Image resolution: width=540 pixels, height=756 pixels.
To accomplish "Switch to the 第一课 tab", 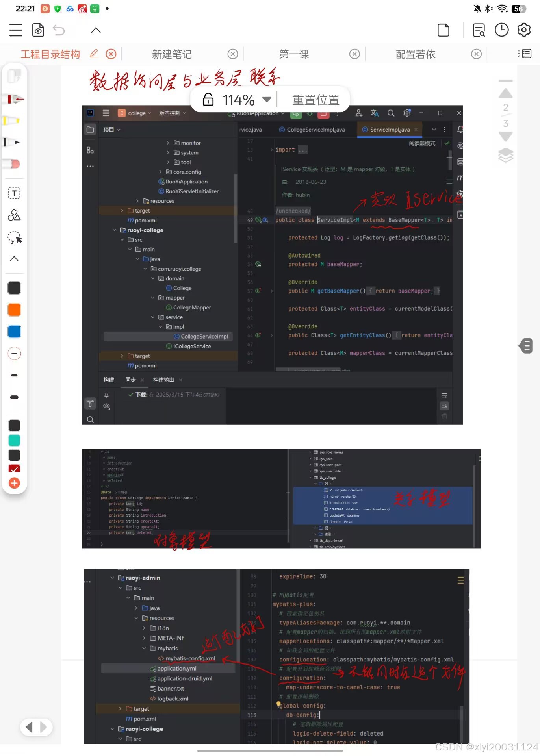I will [x=294, y=54].
